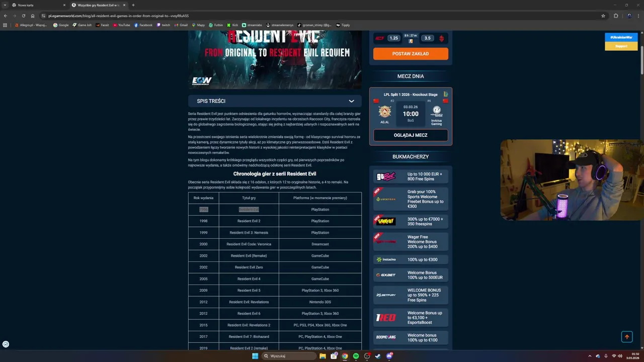
Task: Select the 3.5 odds button
Action: pos(427,38)
